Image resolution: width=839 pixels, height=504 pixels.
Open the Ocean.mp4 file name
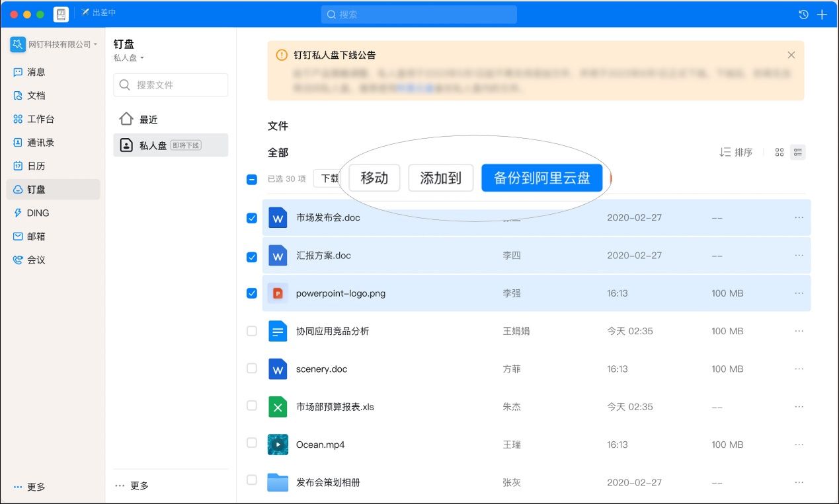320,445
